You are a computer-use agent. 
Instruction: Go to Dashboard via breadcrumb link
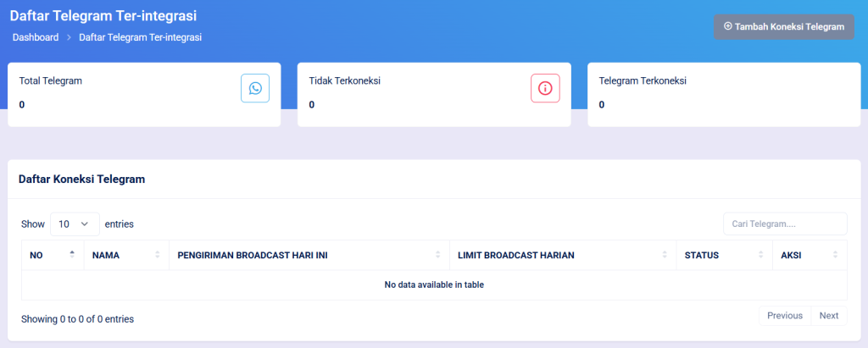(x=36, y=37)
